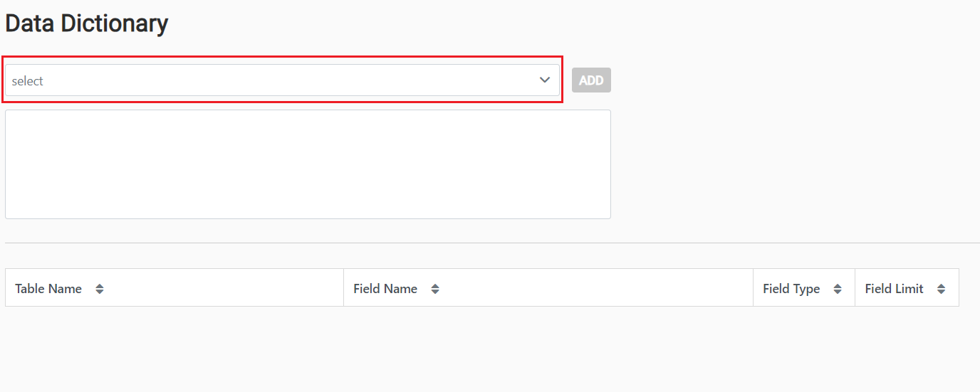Click the descending arrow beside Field Name
This screenshot has height=392, width=980.
(435, 292)
